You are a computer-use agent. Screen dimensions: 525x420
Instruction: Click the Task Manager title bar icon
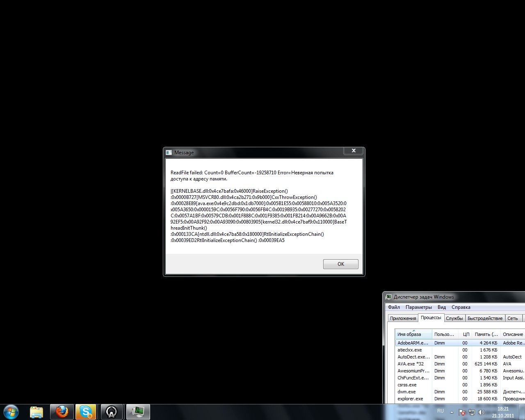point(388,297)
